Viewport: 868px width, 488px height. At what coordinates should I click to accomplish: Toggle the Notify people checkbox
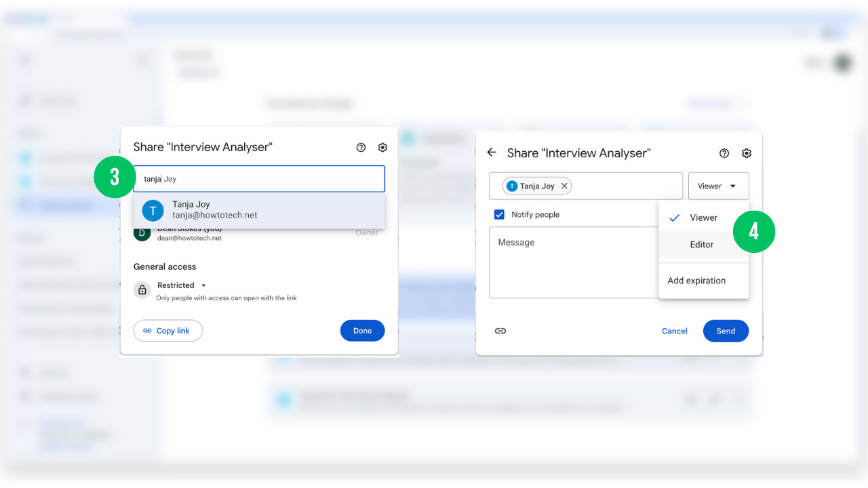tap(500, 214)
